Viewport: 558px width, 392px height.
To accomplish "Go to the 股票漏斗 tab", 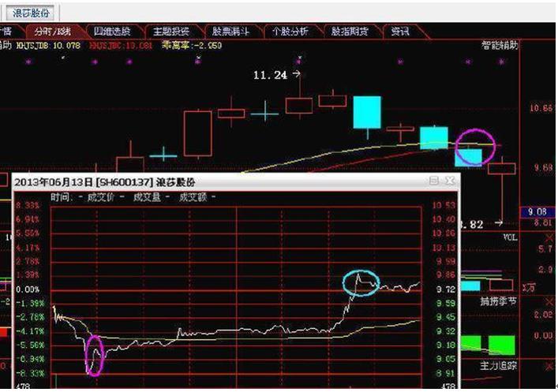I will tap(230, 32).
